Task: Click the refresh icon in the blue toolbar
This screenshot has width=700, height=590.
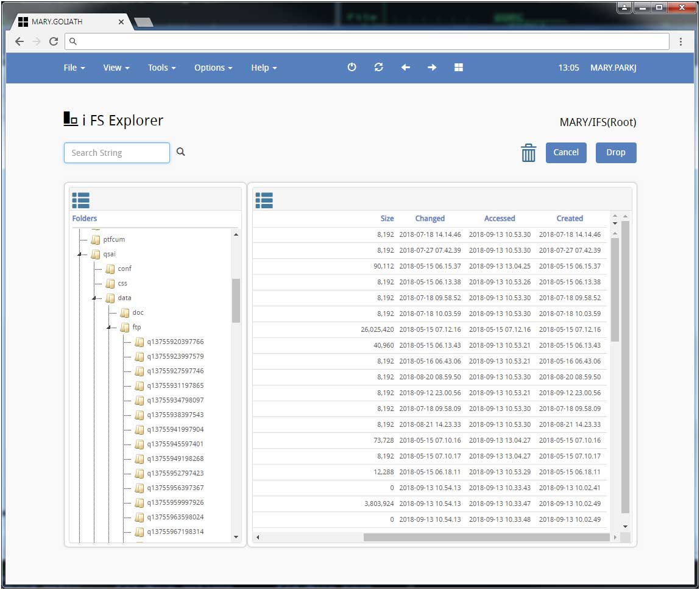Action: tap(378, 68)
